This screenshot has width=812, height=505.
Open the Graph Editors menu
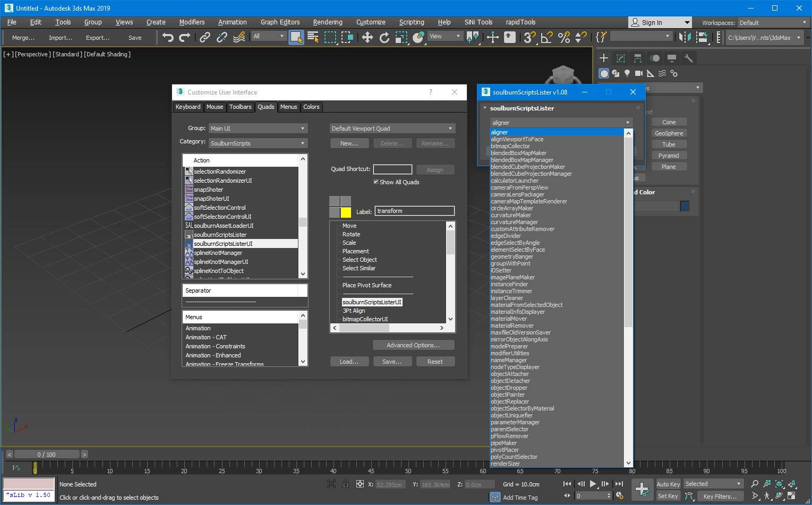pos(280,22)
